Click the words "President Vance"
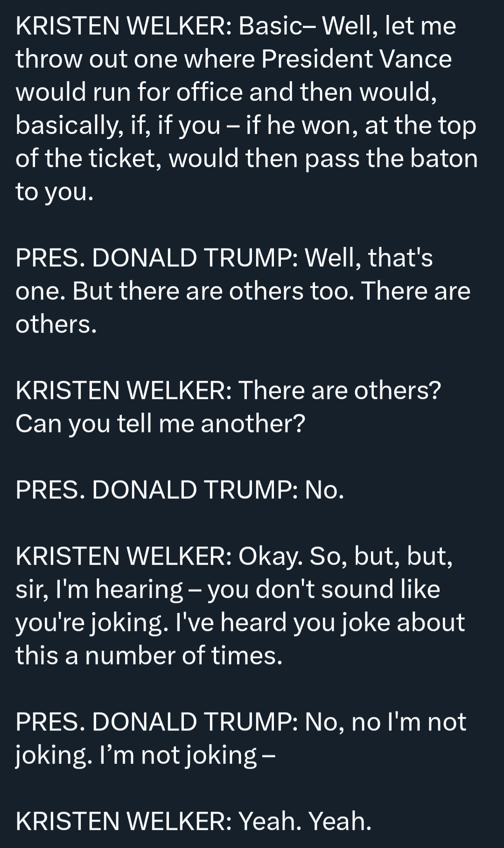 point(357,59)
